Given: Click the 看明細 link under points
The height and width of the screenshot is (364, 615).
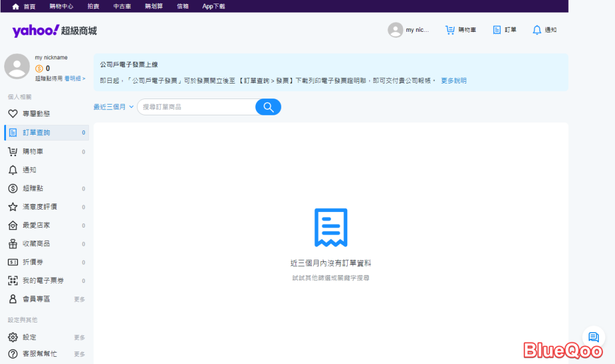Looking at the screenshot, I should pos(75,79).
